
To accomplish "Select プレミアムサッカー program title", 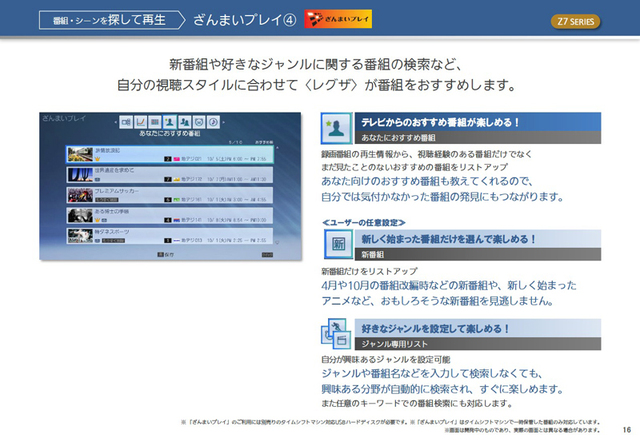I will coord(117,191).
